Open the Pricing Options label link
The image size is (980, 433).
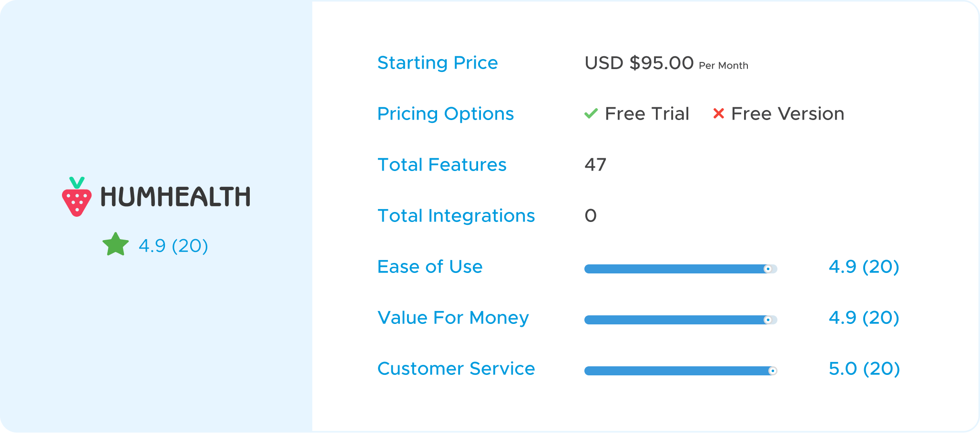click(445, 114)
